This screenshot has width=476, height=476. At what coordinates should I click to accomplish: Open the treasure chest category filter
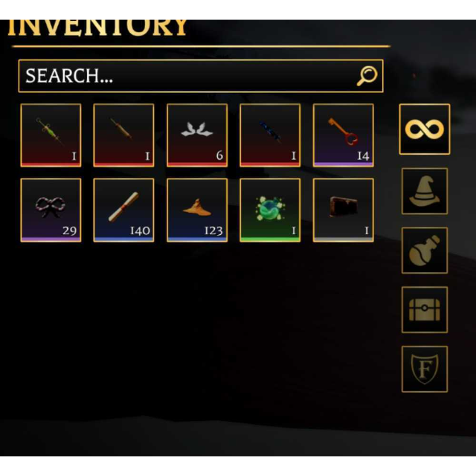point(425,309)
